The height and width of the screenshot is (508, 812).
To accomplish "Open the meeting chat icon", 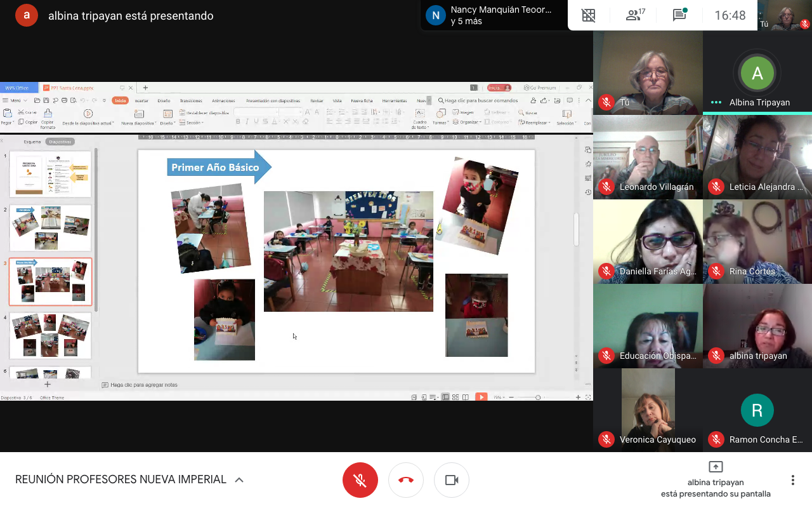I will 679,15.
